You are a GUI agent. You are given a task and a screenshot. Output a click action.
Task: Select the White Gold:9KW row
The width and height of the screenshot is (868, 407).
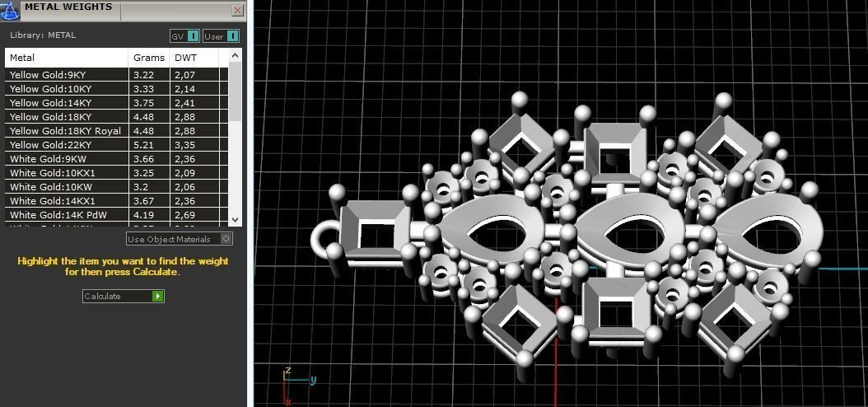(116, 159)
